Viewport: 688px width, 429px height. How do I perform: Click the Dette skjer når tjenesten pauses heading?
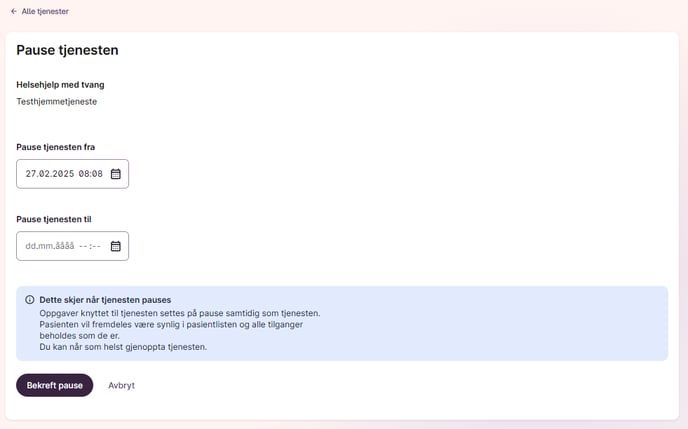105,300
